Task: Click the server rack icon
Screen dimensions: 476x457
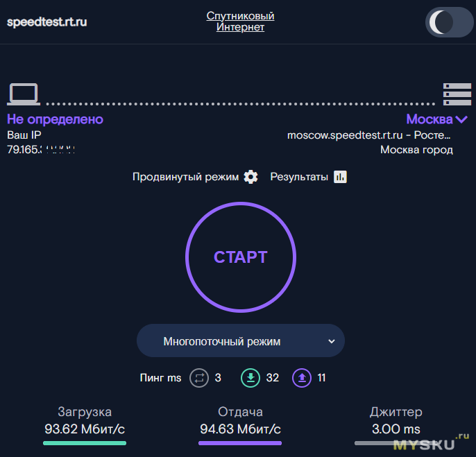Action: 457,94
